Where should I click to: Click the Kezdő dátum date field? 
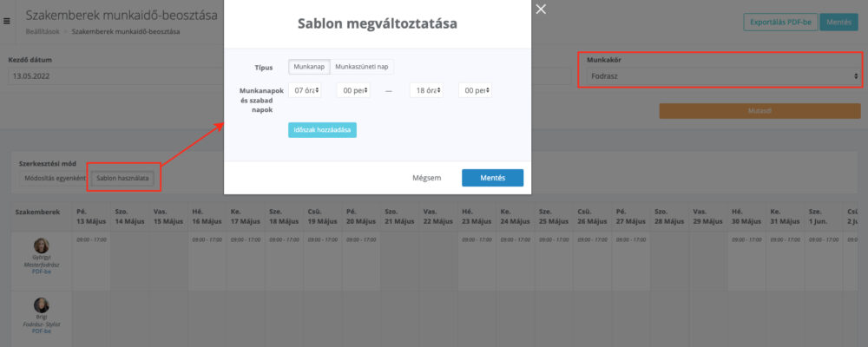(113, 76)
